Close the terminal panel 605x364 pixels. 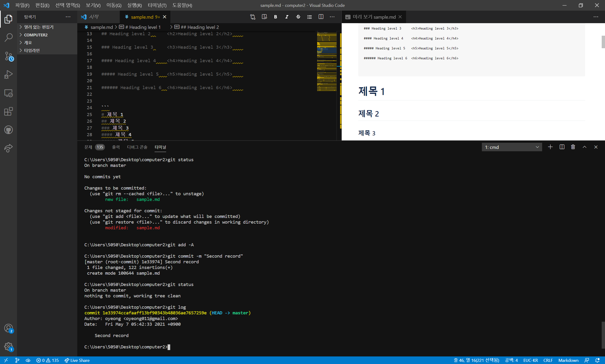(596, 147)
